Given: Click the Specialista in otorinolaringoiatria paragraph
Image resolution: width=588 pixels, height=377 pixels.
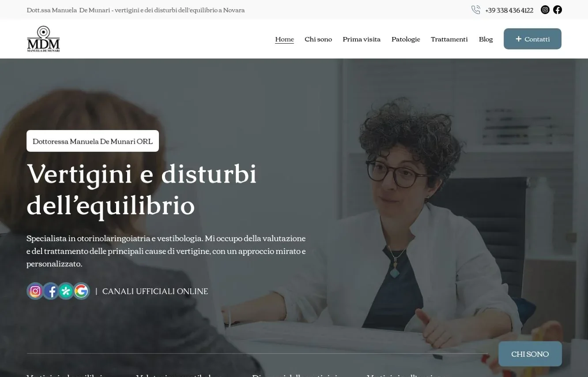Looking at the screenshot, I should 166,251.
